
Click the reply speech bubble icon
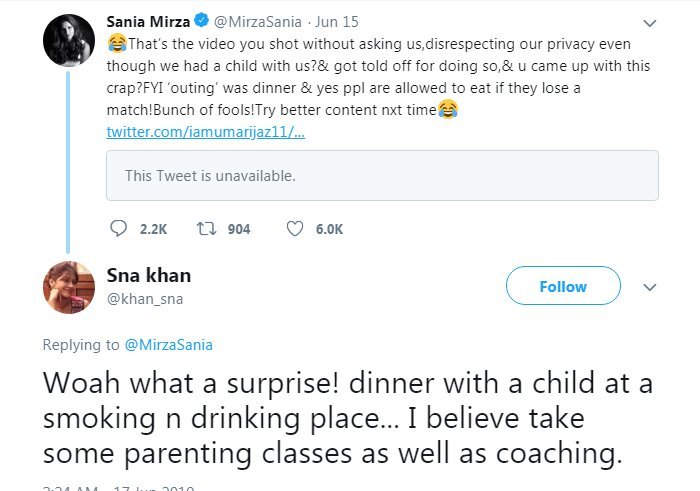click(x=119, y=229)
